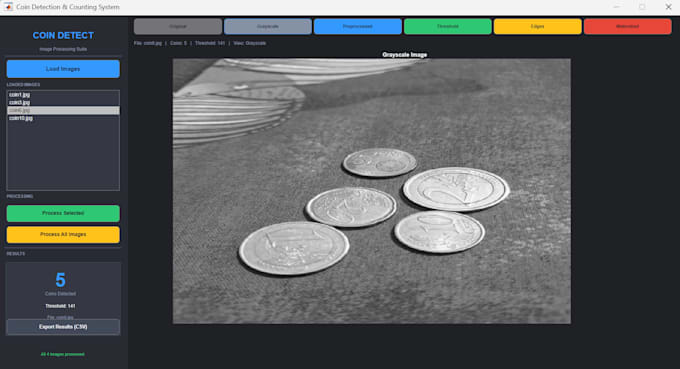The width and height of the screenshot is (680, 369).
Task: Click the Grayscale Image title above the preview
Action: click(x=405, y=55)
